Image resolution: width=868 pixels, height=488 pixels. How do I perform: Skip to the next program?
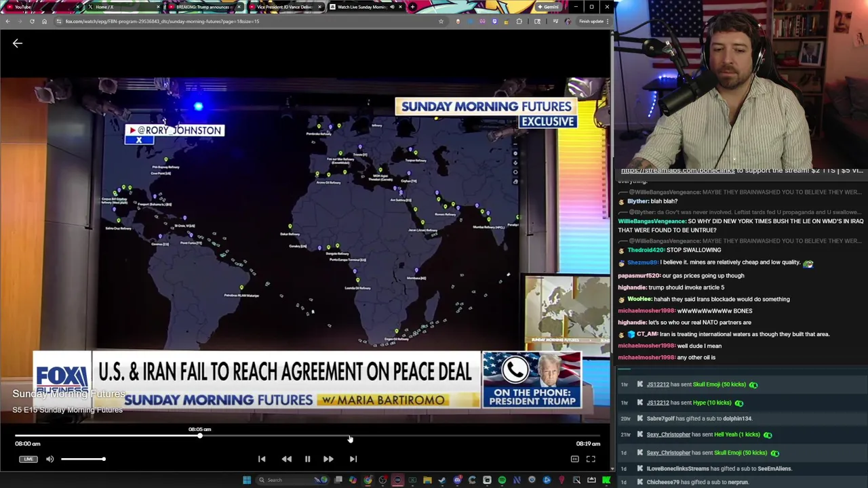tap(353, 459)
